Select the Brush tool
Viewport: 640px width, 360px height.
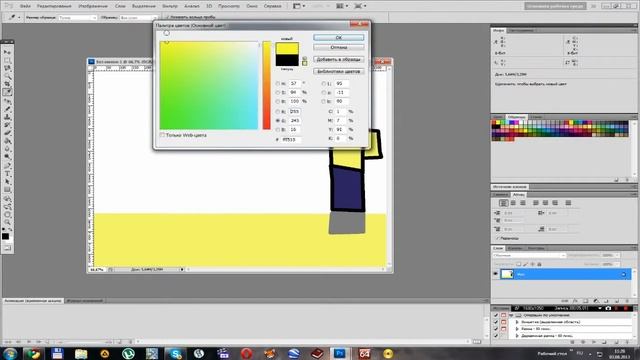[x=7, y=109]
